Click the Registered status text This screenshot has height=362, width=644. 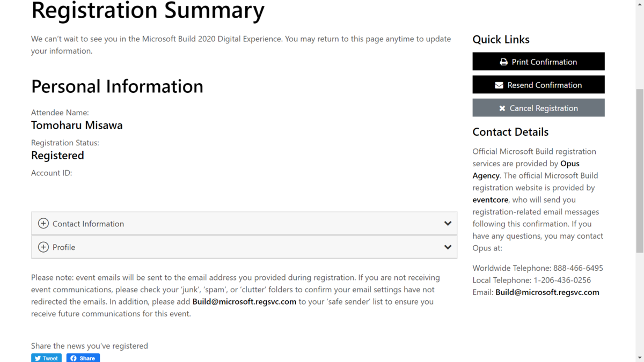point(57,156)
